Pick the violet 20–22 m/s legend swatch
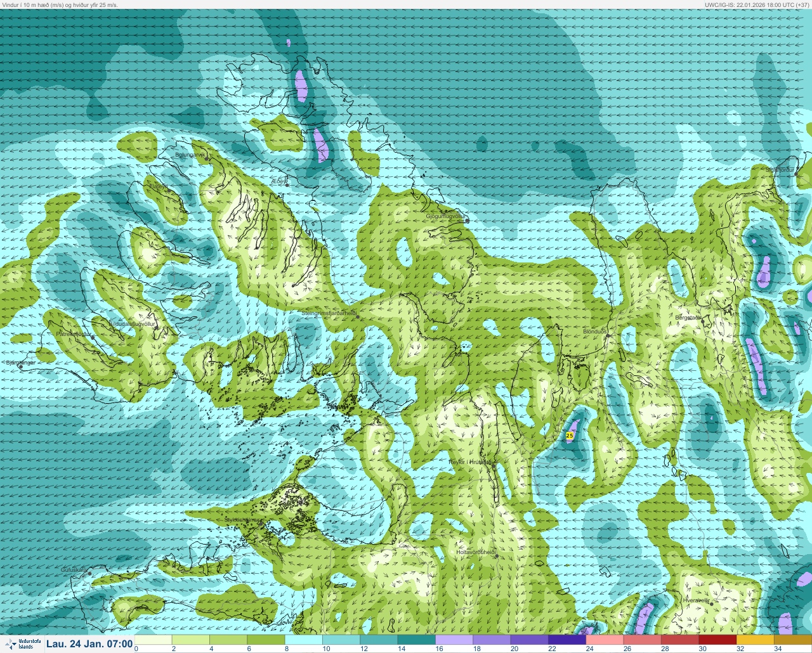The width and height of the screenshot is (812, 653). click(529, 640)
